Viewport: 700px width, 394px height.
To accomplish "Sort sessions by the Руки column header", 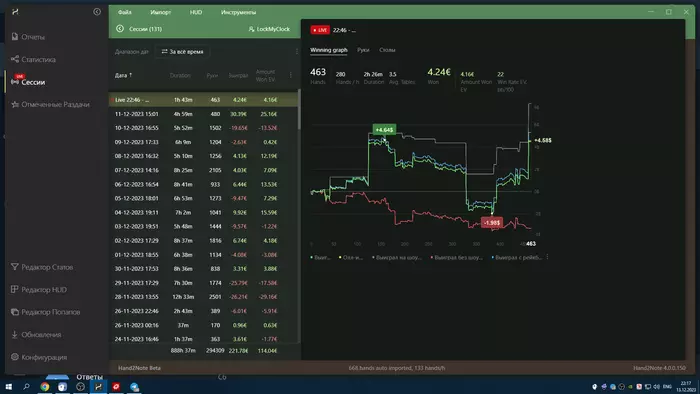I will tap(212, 75).
